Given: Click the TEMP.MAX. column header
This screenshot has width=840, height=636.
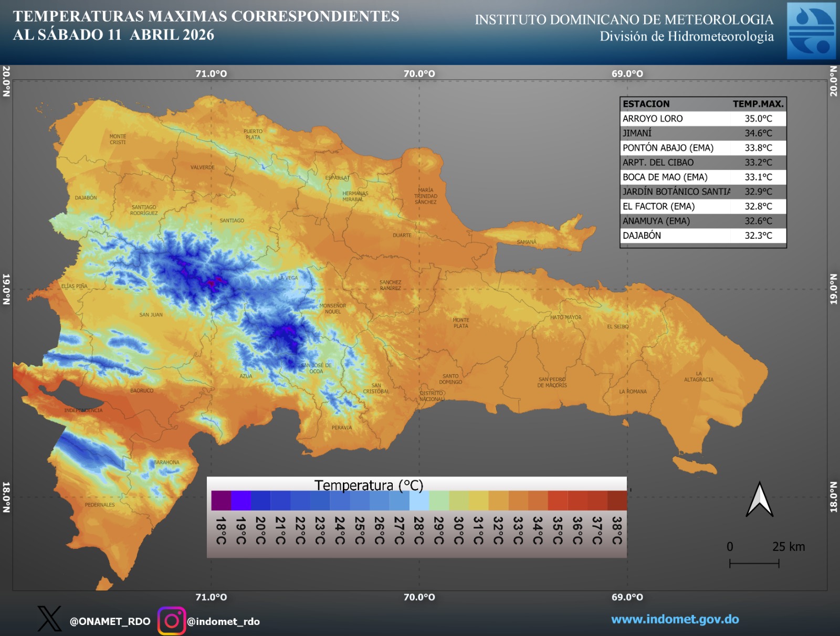Looking at the screenshot, I should (x=758, y=104).
